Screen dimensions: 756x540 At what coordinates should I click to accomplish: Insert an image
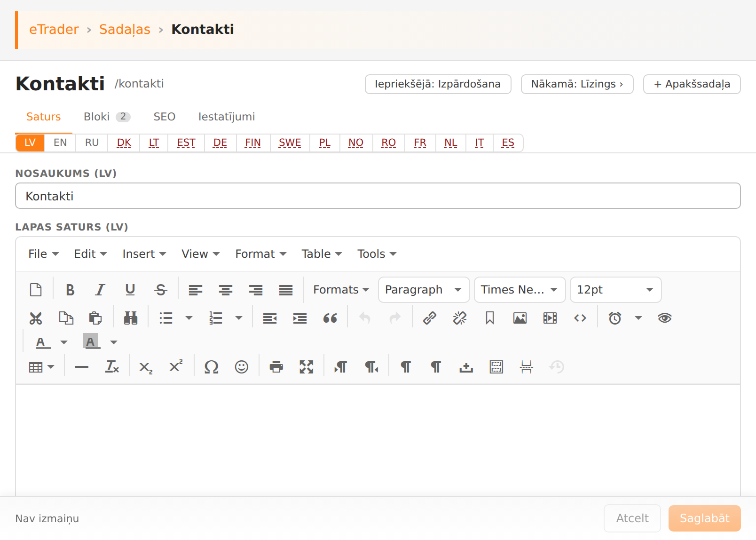pos(520,318)
